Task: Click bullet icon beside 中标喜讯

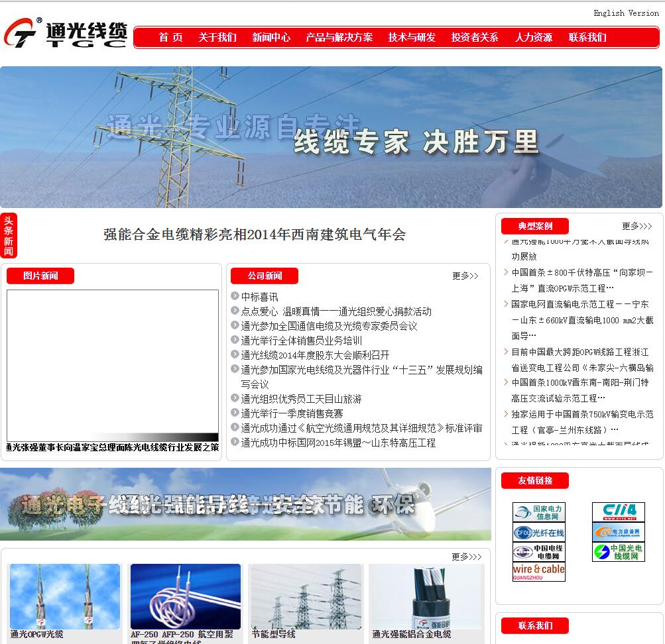Action: point(235,295)
